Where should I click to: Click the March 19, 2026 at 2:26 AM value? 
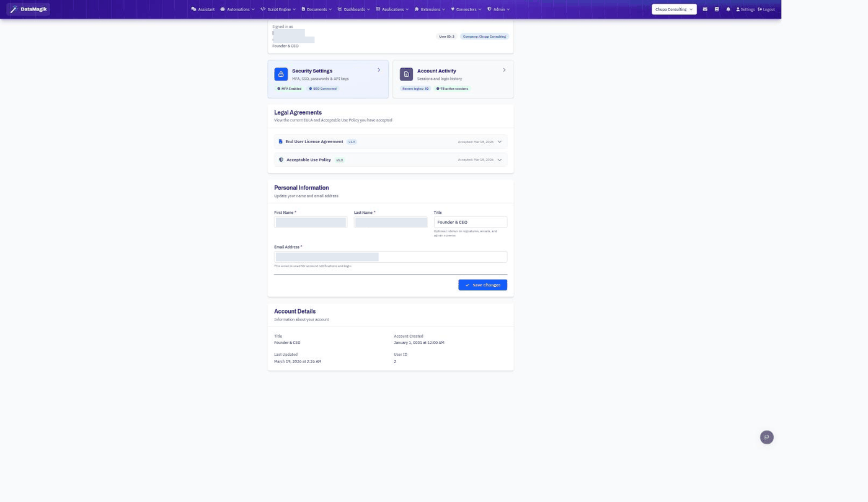(x=298, y=361)
